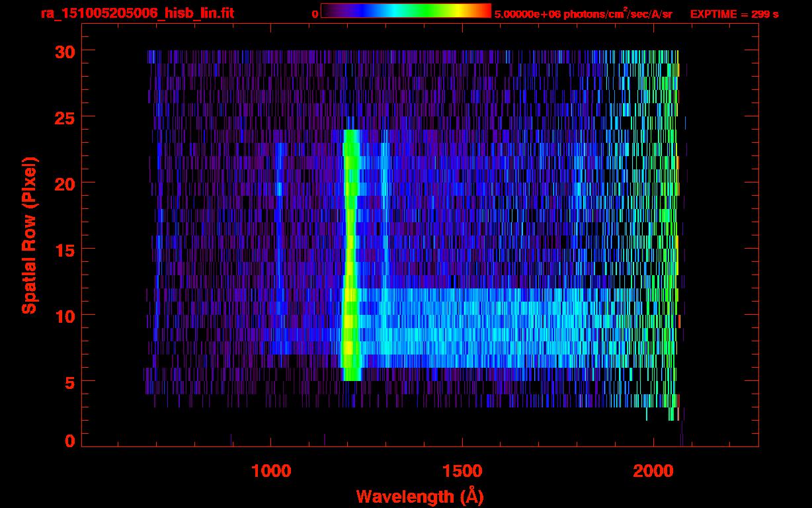Click the file name ra_151005205006_hisb_lin.fit

click(x=137, y=13)
